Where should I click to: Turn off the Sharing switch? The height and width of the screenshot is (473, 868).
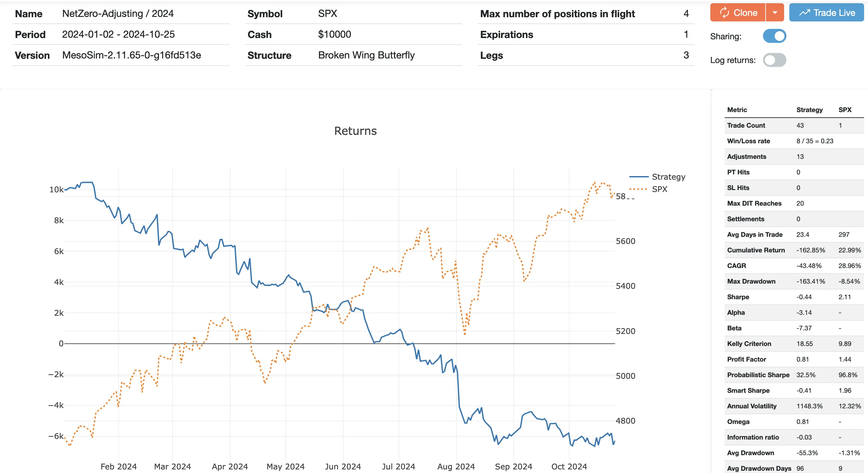pyautogui.click(x=774, y=36)
